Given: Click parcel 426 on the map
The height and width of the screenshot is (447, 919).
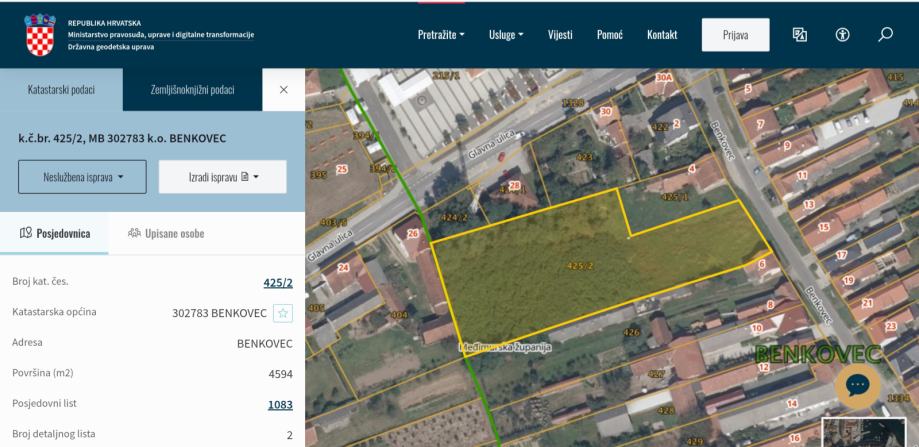Looking at the screenshot, I should pos(631,332).
